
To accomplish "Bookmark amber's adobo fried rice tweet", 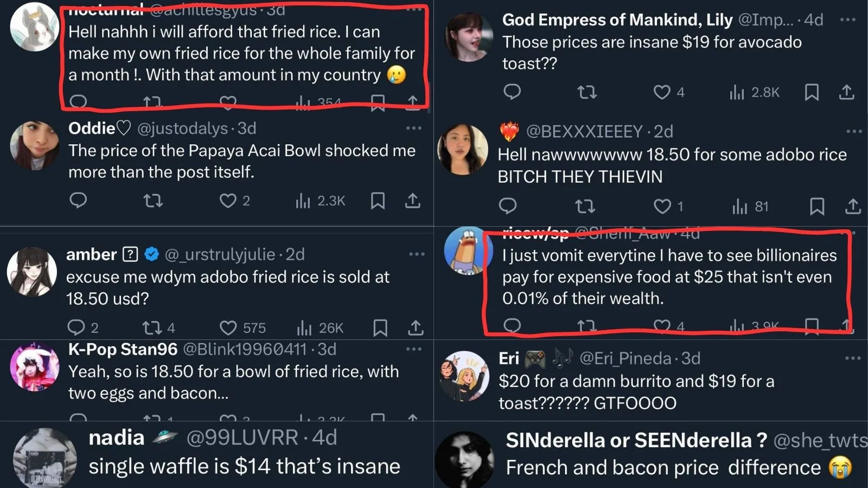I will [x=380, y=328].
